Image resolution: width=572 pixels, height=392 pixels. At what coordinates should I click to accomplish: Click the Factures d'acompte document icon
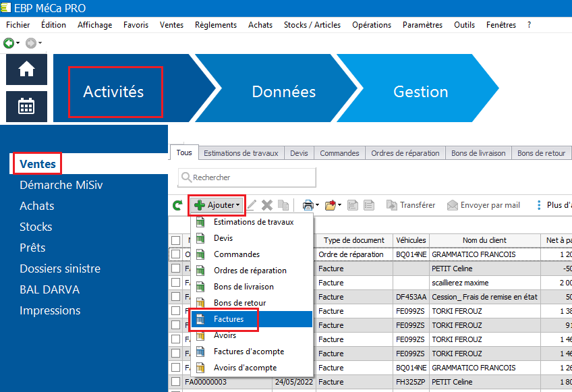[x=200, y=352]
